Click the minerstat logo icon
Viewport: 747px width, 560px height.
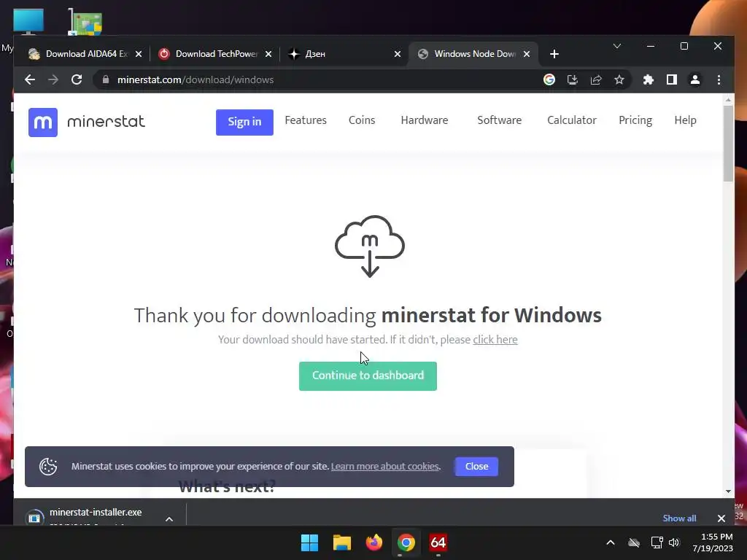click(43, 122)
